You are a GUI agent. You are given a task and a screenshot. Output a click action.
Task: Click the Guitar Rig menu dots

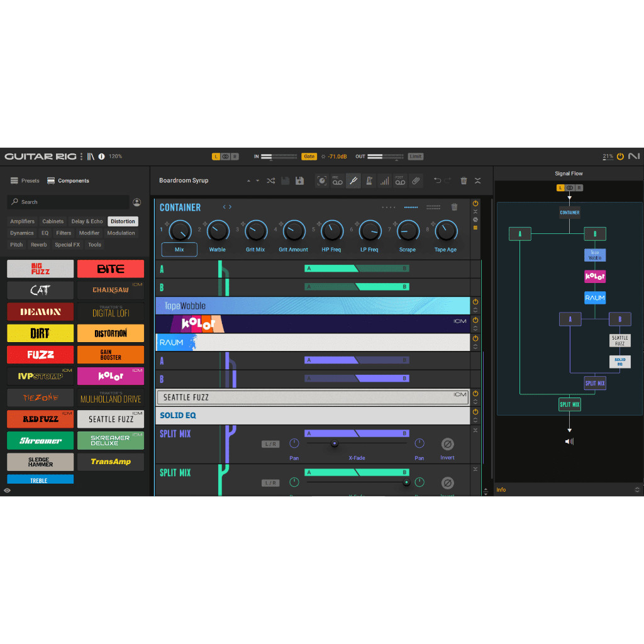81,157
